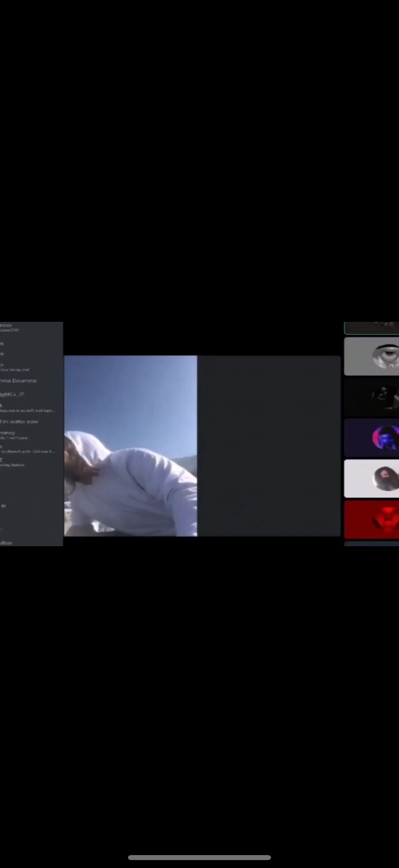The width and height of the screenshot is (399, 868).
Task: Click the purple and pink avatar tile
Action: 372,438
